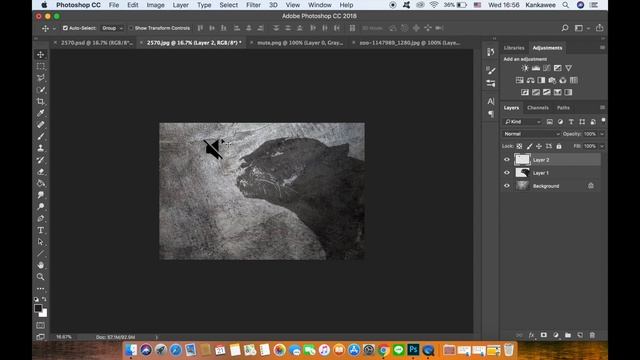The image size is (640, 360).
Task: Switch to the Paths tab
Action: coord(563,108)
